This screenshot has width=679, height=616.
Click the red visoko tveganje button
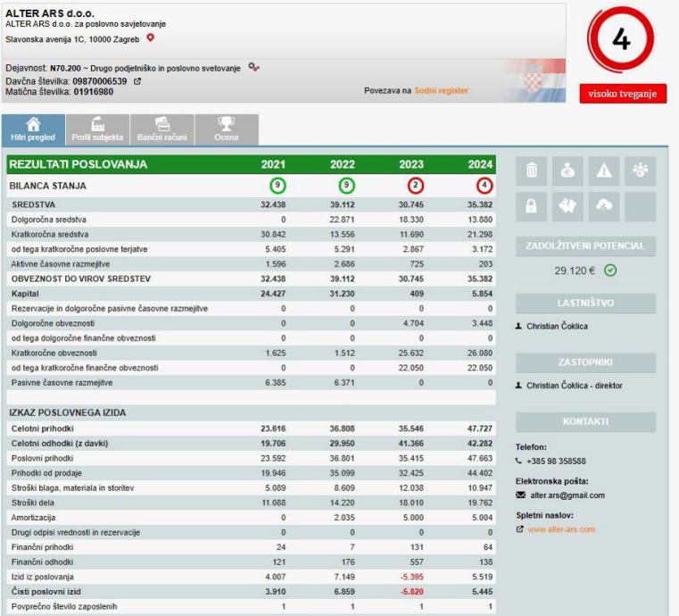(x=622, y=95)
